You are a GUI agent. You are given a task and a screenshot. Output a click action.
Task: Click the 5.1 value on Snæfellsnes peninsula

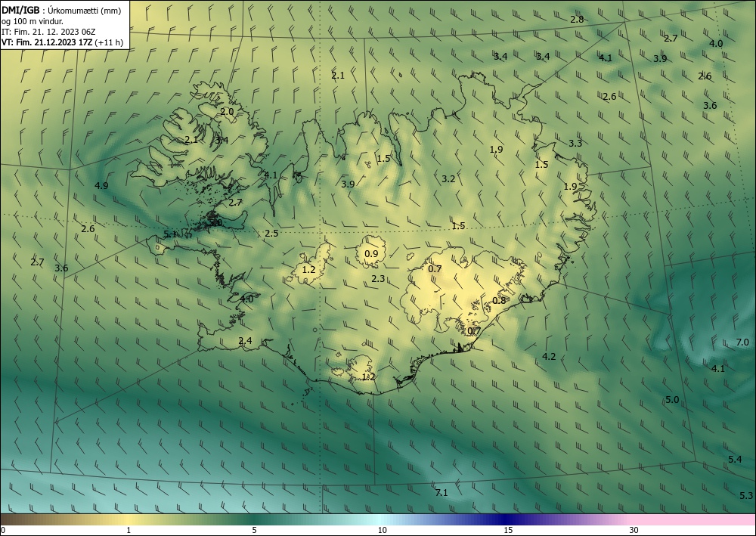pos(170,234)
